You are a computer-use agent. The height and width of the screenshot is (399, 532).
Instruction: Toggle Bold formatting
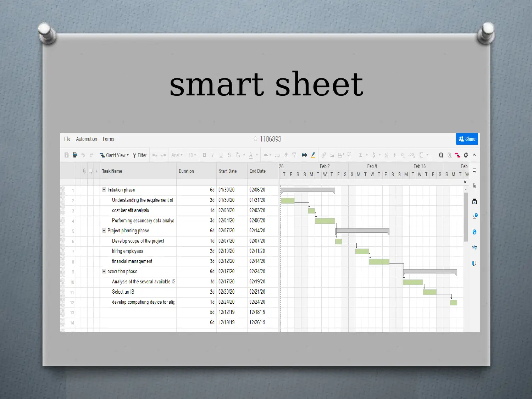(x=204, y=155)
